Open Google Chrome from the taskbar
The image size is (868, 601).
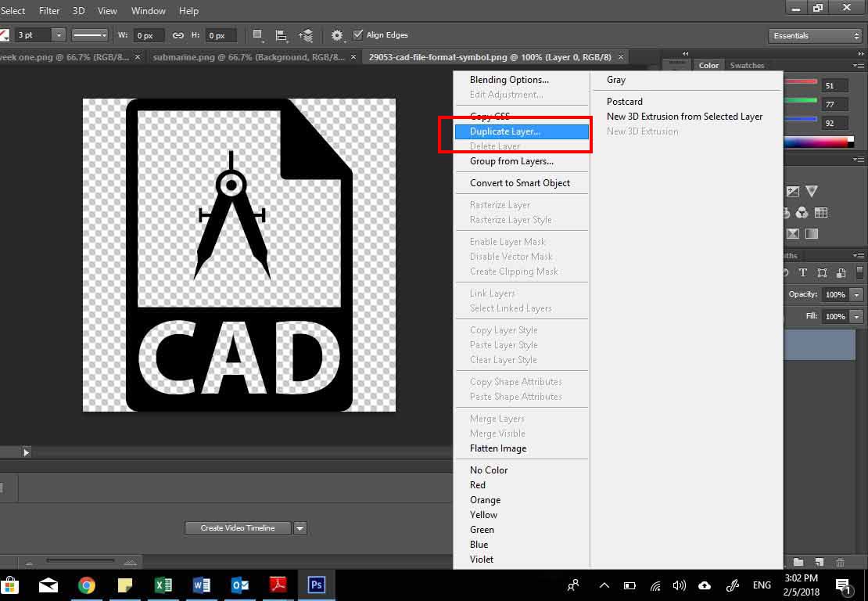click(x=86, y=585)
